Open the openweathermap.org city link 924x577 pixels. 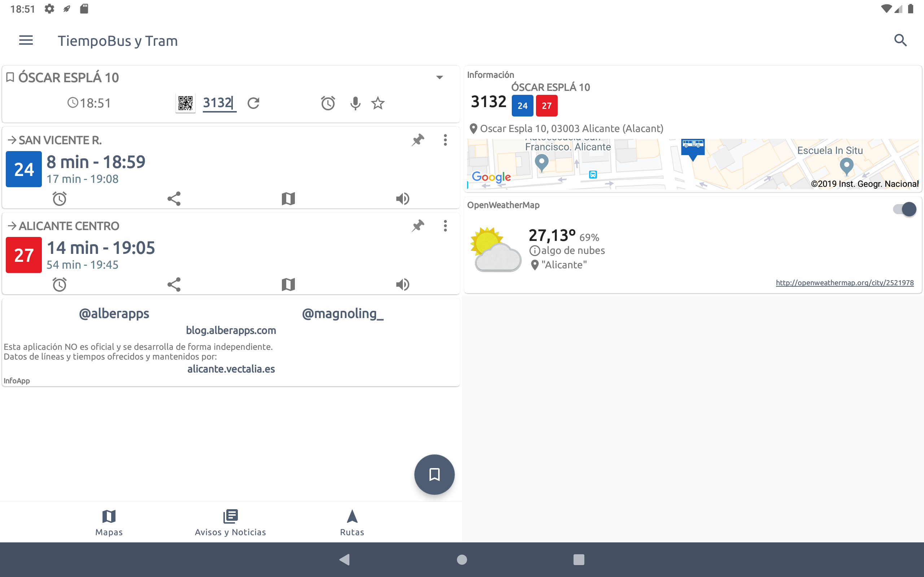845,283
